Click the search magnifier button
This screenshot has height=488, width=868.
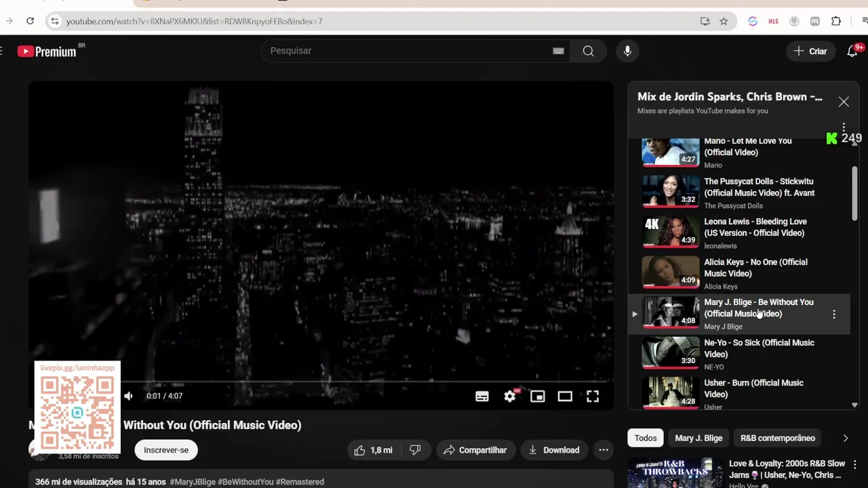588,51
